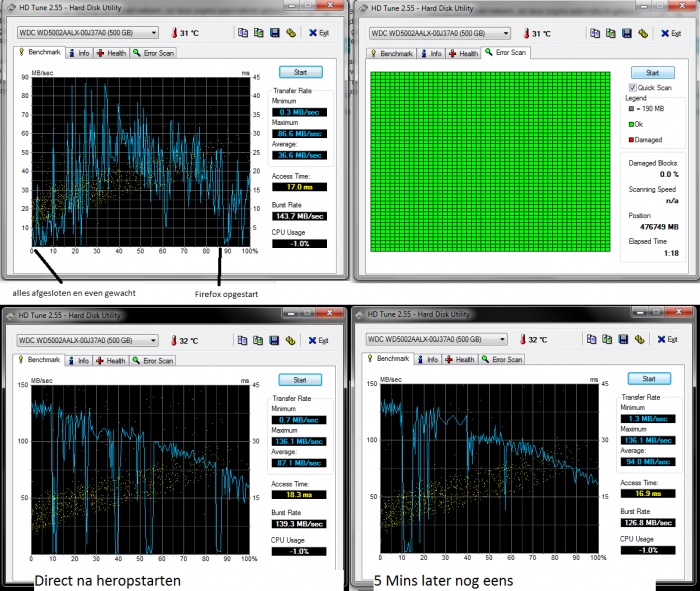The width and height of the screenshot is (700, 591).
Task: Click the 18.3 ms access time value
Action: point(299,495)
